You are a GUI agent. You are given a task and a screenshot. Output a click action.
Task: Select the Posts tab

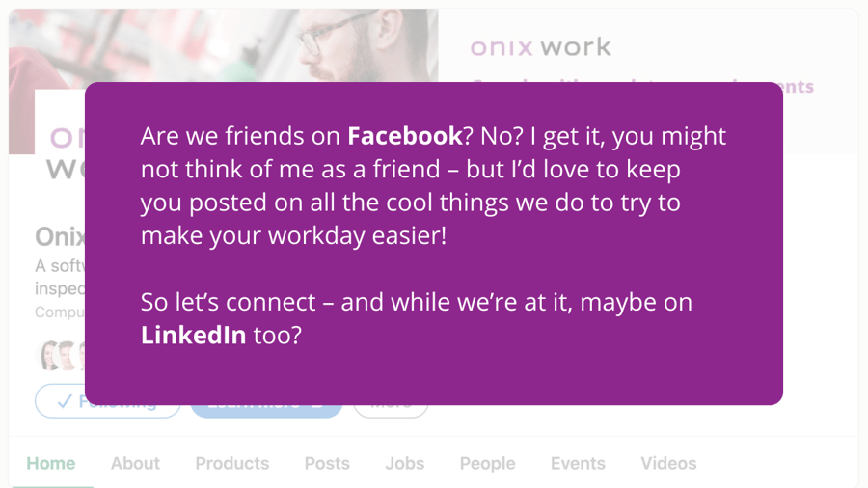(327, 463)
